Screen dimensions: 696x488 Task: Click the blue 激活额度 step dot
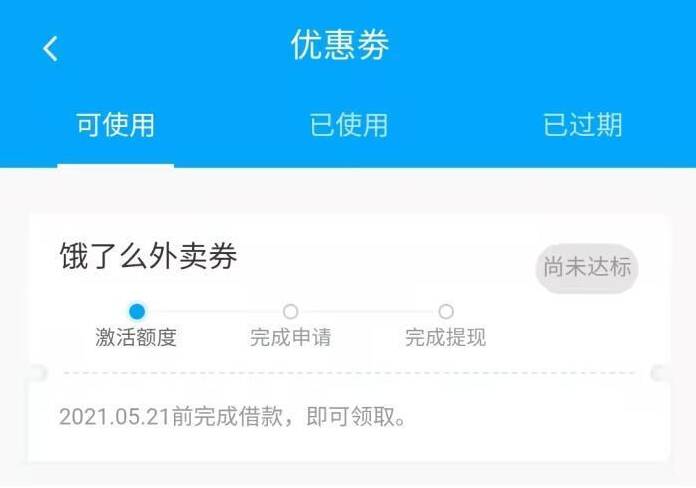[x=137, y=311]
